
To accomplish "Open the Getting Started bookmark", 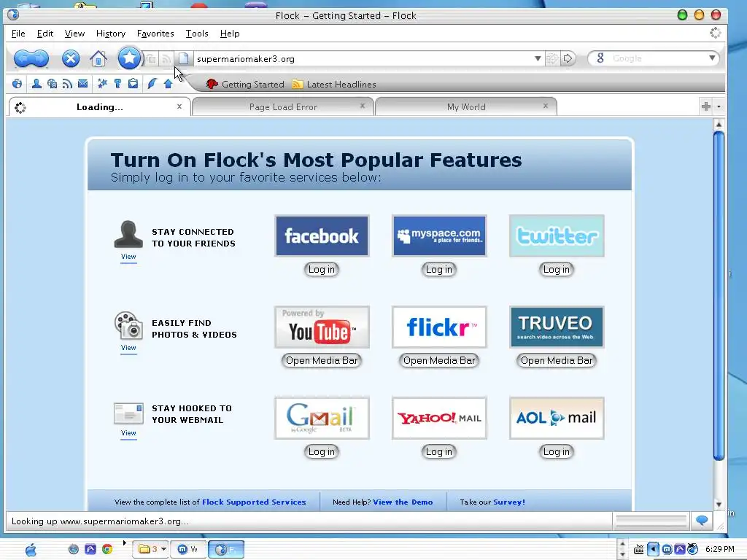I will pyautogui.click(x=245, y=85).
